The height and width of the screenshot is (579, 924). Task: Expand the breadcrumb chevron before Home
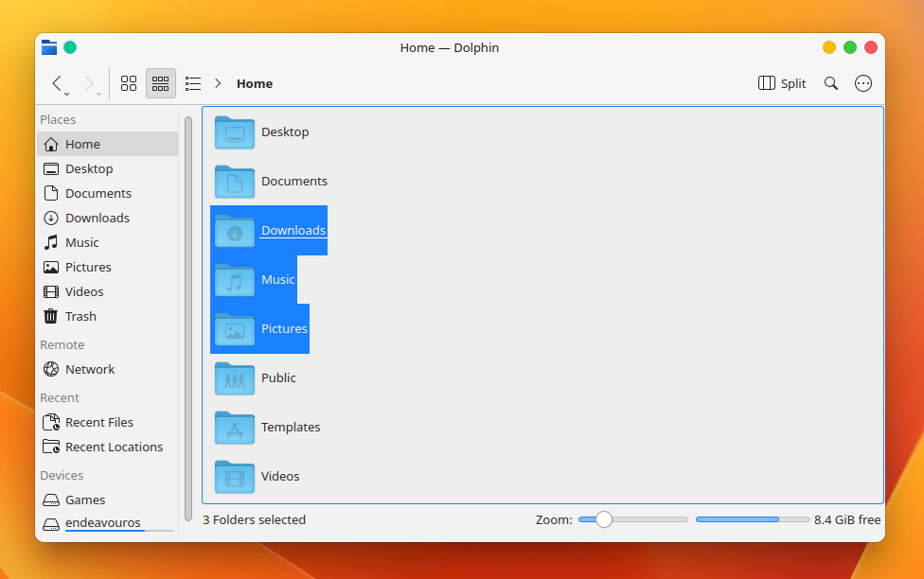coord(218,83)
